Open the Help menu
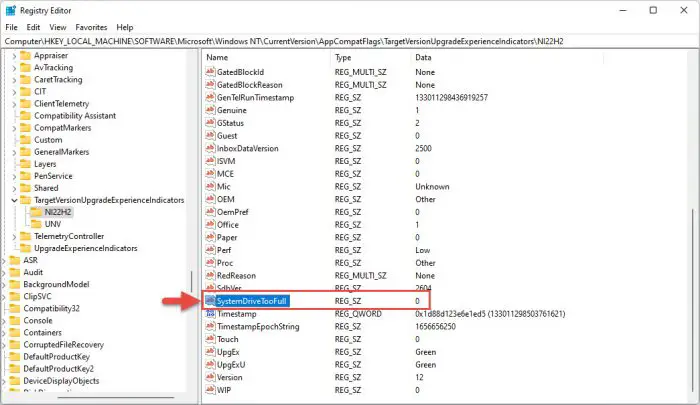 click(x=125, y=27)
